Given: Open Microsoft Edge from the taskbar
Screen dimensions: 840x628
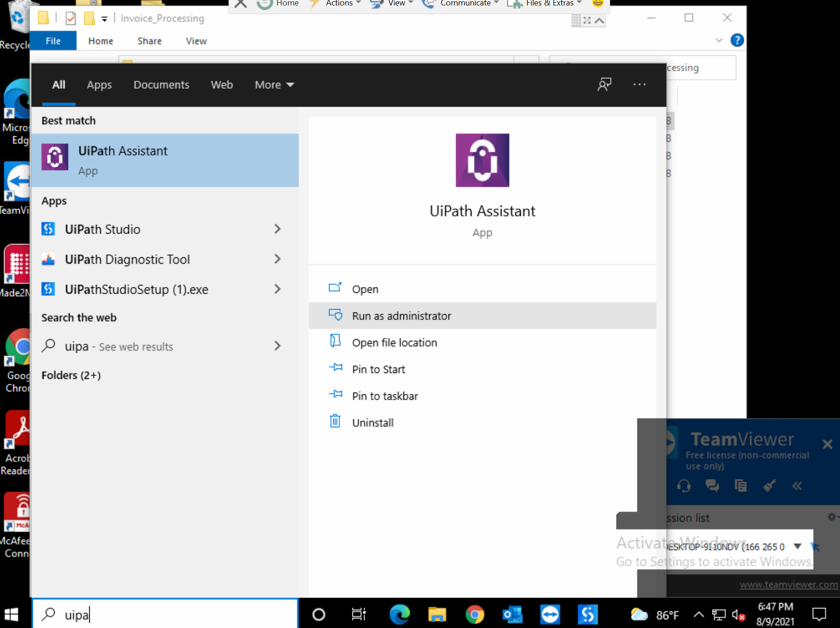Looking at the screenshot, I should 400,614.
